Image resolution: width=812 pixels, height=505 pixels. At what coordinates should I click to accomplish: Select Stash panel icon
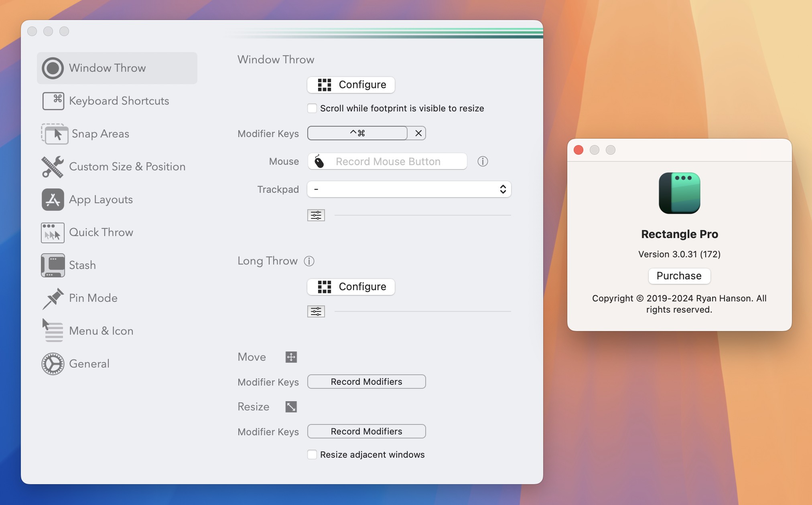click(53, 265)
